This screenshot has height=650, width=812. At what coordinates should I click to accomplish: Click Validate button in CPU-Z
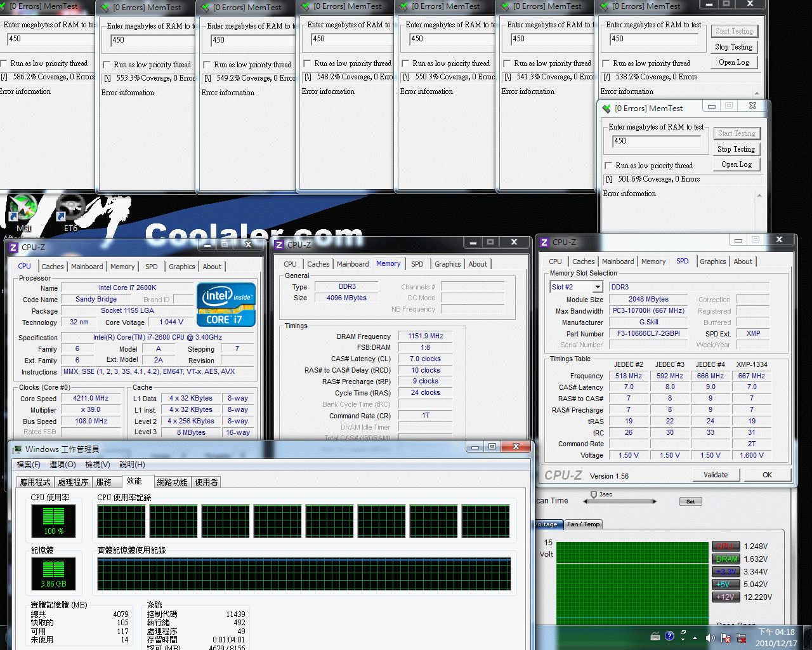[716, 475]
